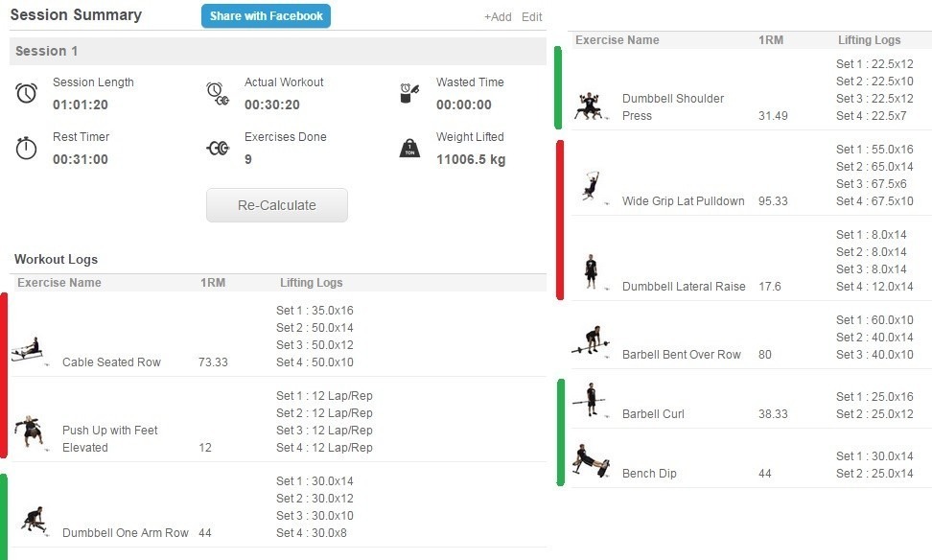This screenshot has width=932, height=560.
Task: Click the Weight Lifted ton icon
Action: pyautogui.click(x=409, y=149)
